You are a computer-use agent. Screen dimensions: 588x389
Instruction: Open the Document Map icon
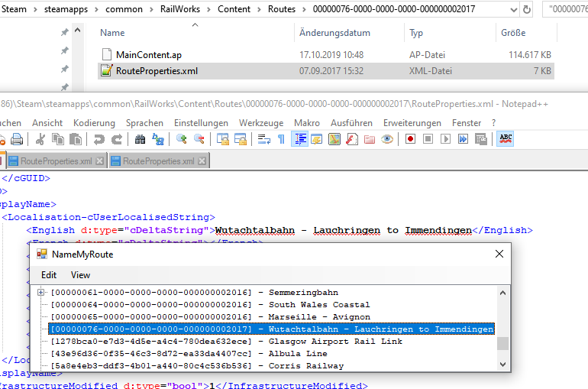coord(334,139)
